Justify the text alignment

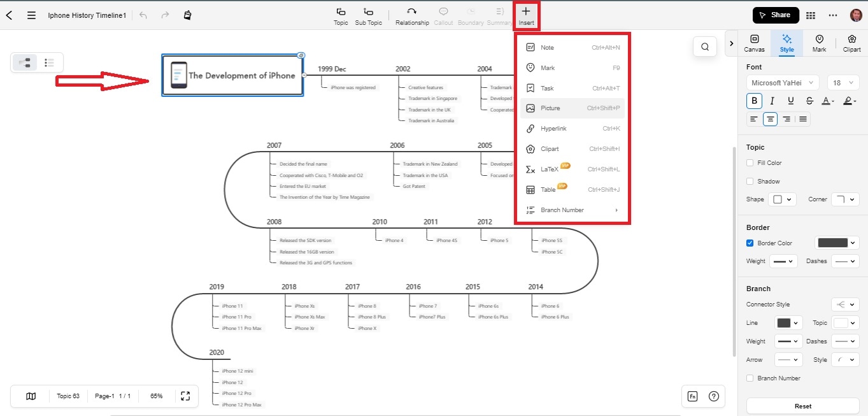pyautogui.click(x=803, y=119)
